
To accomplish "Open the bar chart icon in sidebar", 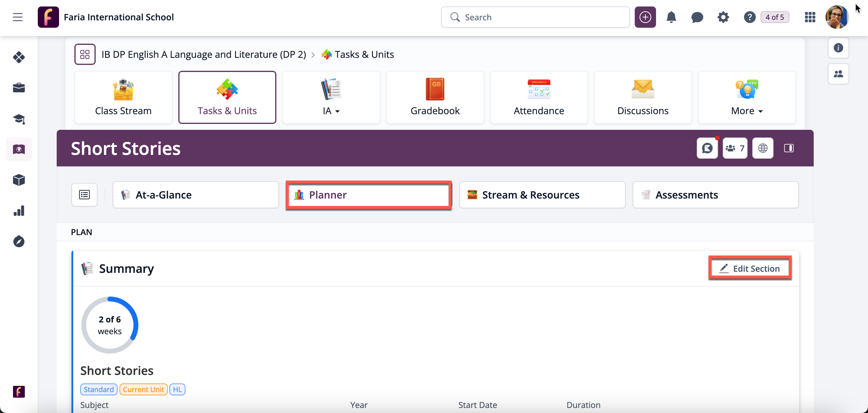I will point(19,211).
